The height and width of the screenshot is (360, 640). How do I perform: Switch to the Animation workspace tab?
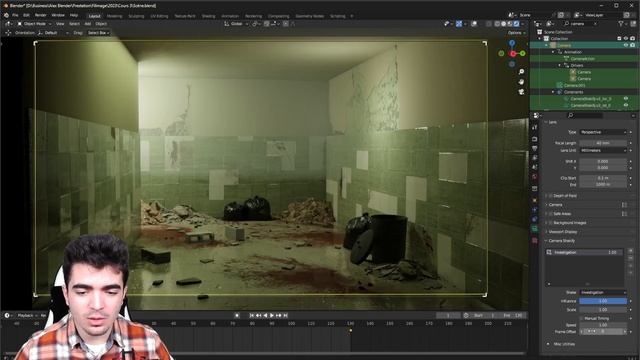point(230,16)
